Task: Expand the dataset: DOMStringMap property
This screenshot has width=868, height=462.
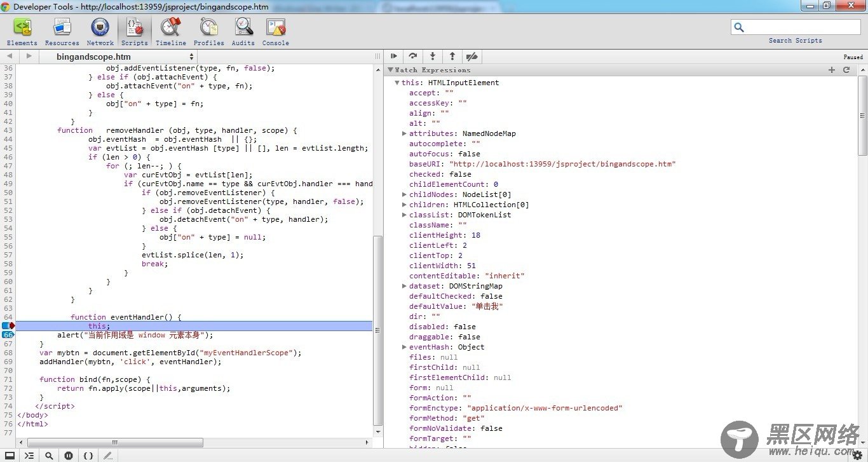Action: (x=404, y=286)
